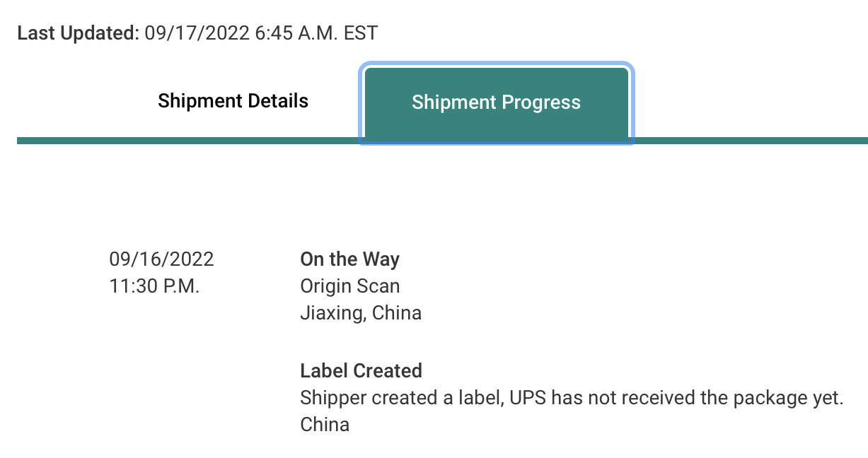
Task: Click the On the Way status heading
Action: (349, 259)
